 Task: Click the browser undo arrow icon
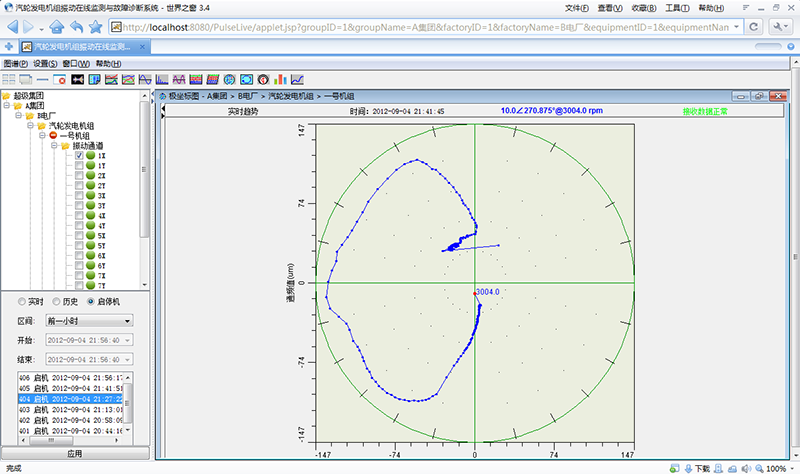pos(77,27)
